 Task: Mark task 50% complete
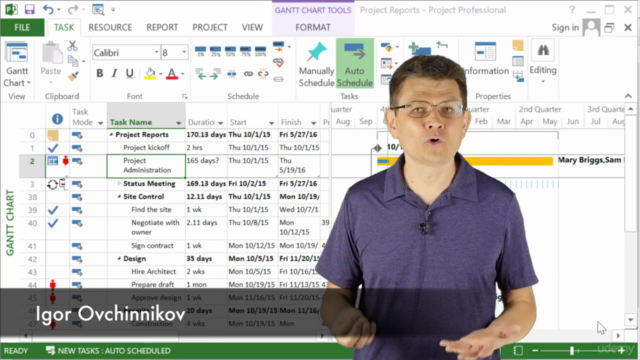pyautogui.click(x=231, y=51)
